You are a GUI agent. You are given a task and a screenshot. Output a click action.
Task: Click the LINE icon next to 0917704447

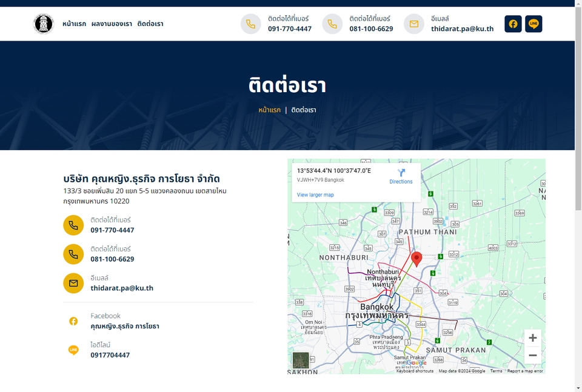coord(73,350)
